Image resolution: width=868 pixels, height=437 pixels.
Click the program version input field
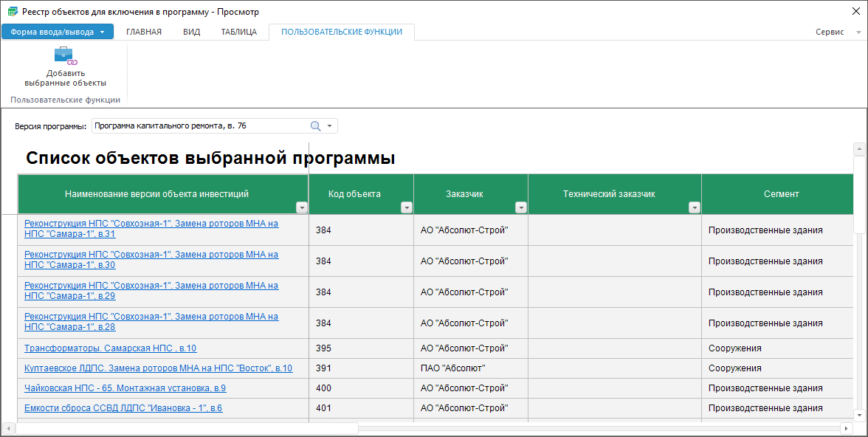click(x=199, y=126)
